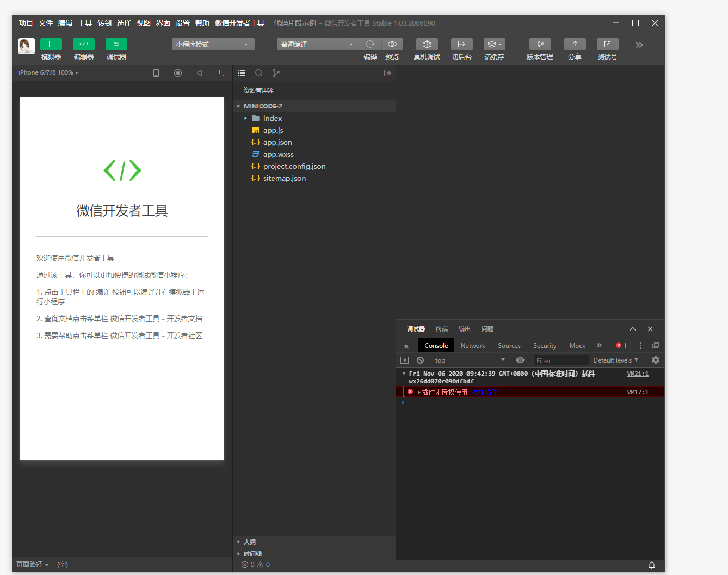Click the 切后台 switch-to-background icon
The width and height of the screenshot is (728, 575).
click(462, 44)
